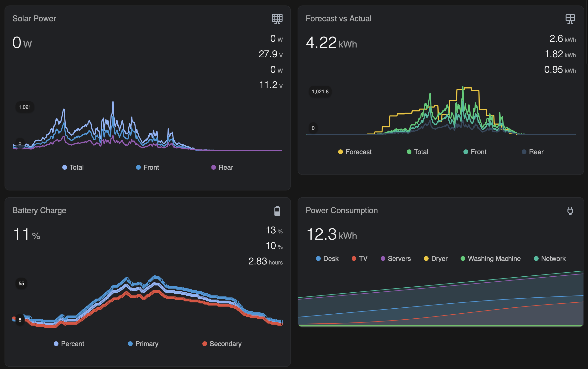Hide the Servers consumption series
The height and width of the screenshot is (369, 588).
click(x=395, y=258)
